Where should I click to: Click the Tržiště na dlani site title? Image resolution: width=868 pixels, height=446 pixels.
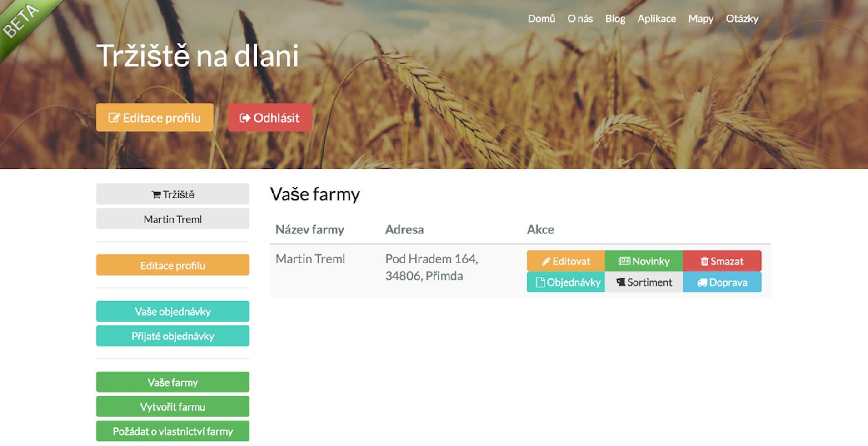click(198, 56)
